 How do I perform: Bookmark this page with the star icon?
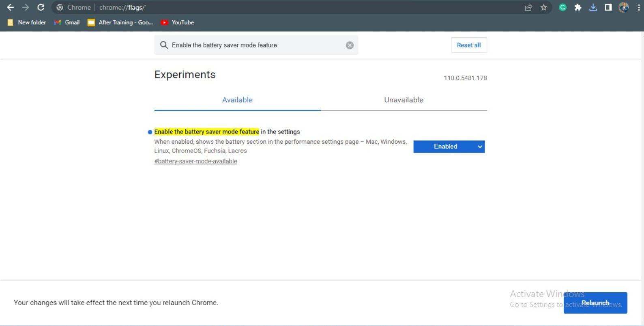[x=544, y=7]
